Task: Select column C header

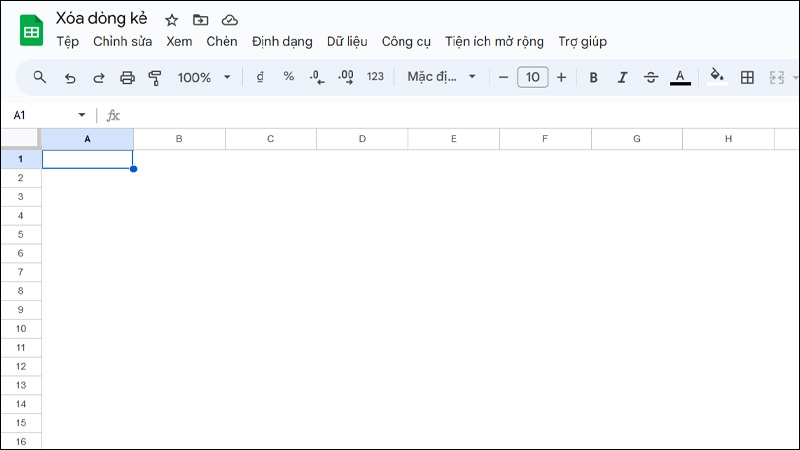Action: pyautogui.click(x=270, y=139)
